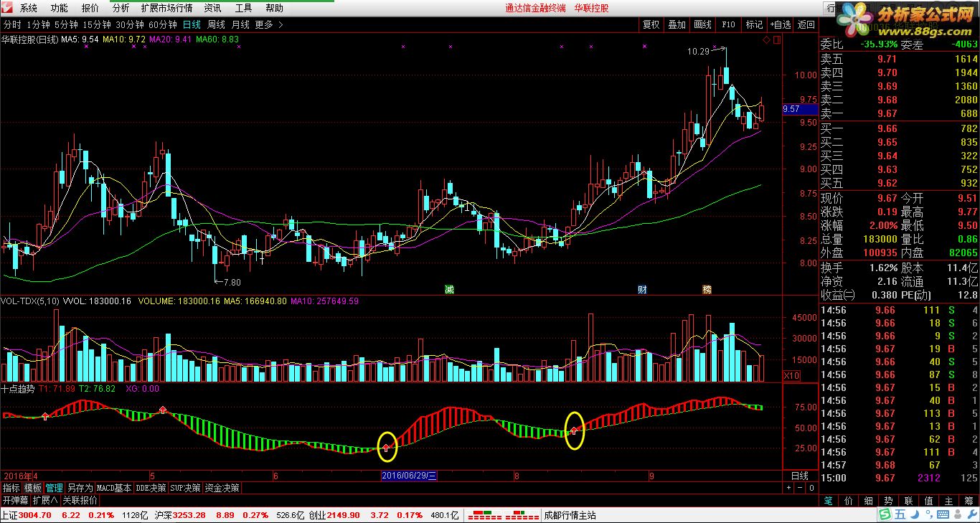Click red arrow signal on 2016/06/29 bar

pos(386,447)
